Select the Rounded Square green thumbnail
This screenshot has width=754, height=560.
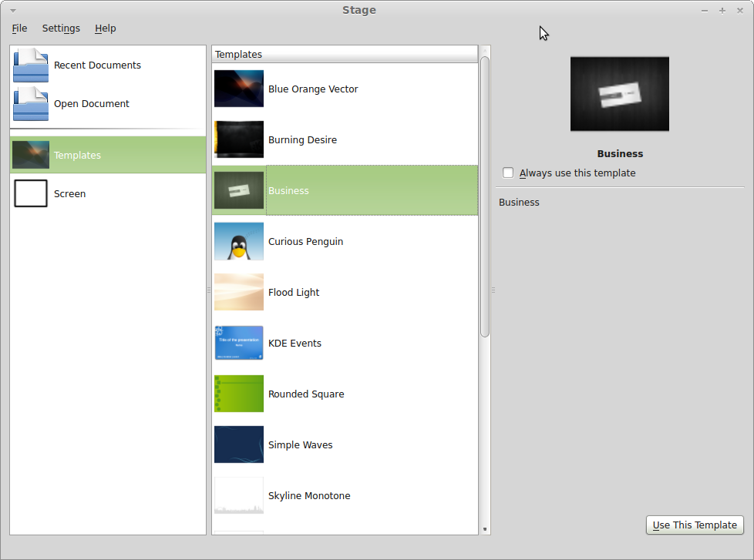(x=239, y=394)
